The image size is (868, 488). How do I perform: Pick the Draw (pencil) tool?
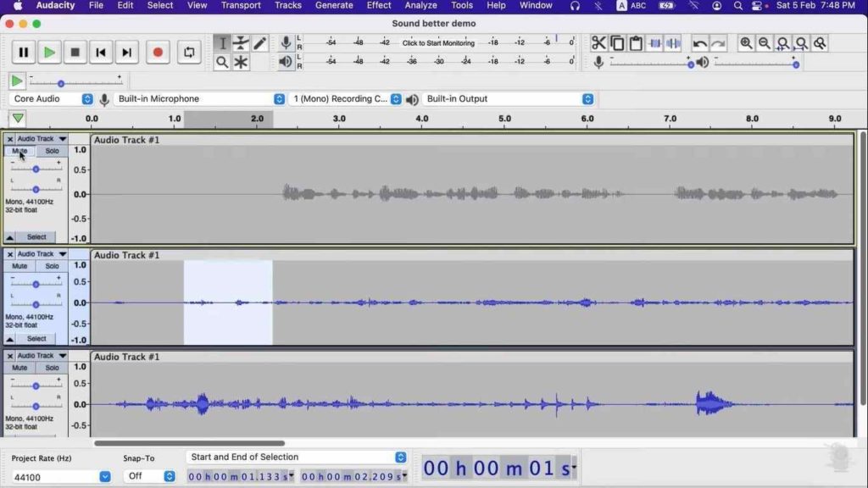[x=259, y=43]
